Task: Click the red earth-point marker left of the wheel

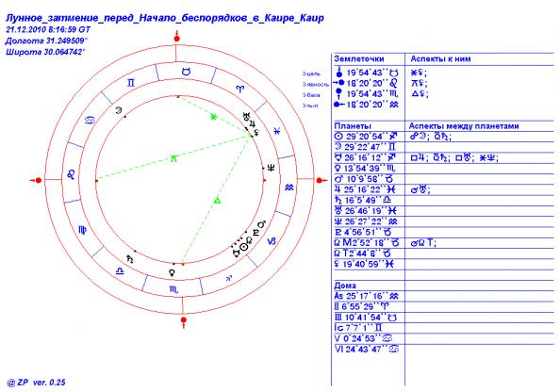Action: pos(37,180)
